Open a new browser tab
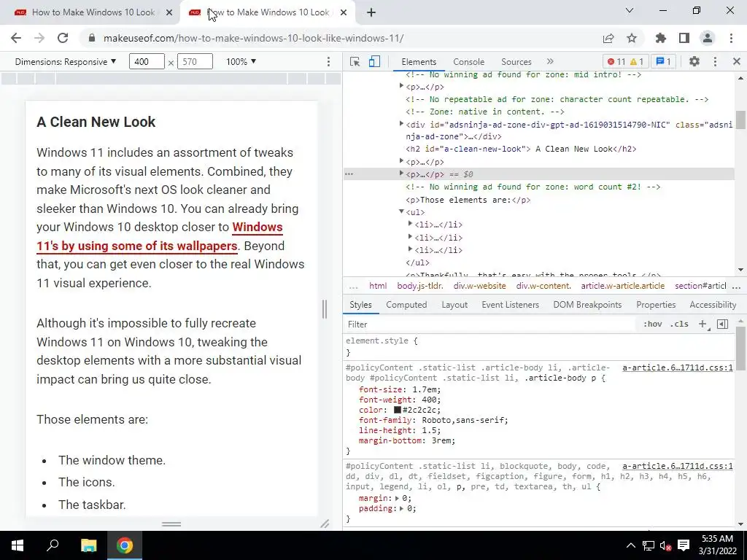747x560 pixels. pyautogui.click(x=371, y=12)
